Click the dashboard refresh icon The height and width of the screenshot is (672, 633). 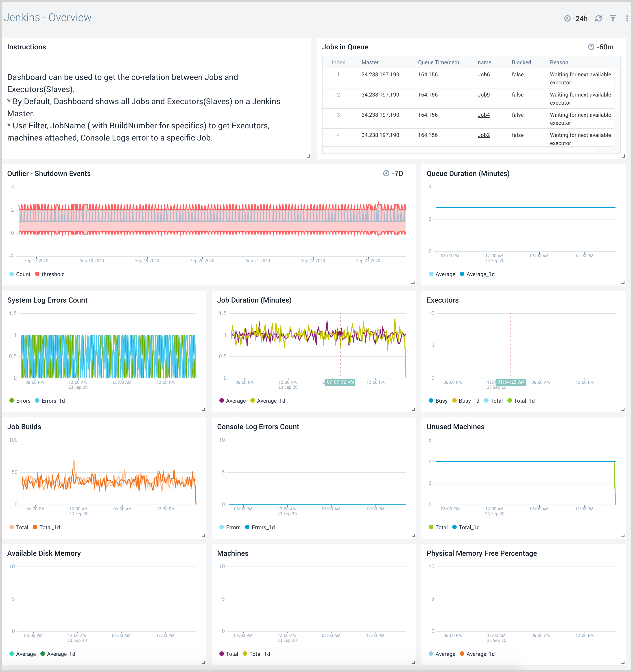pyautogui.click(x=598, y=19)
